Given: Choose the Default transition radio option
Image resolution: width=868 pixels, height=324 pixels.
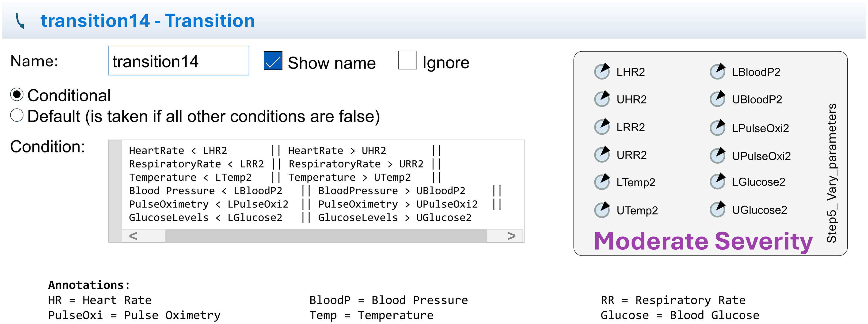Looking at the screenshot, I should [x=17, y=115].
